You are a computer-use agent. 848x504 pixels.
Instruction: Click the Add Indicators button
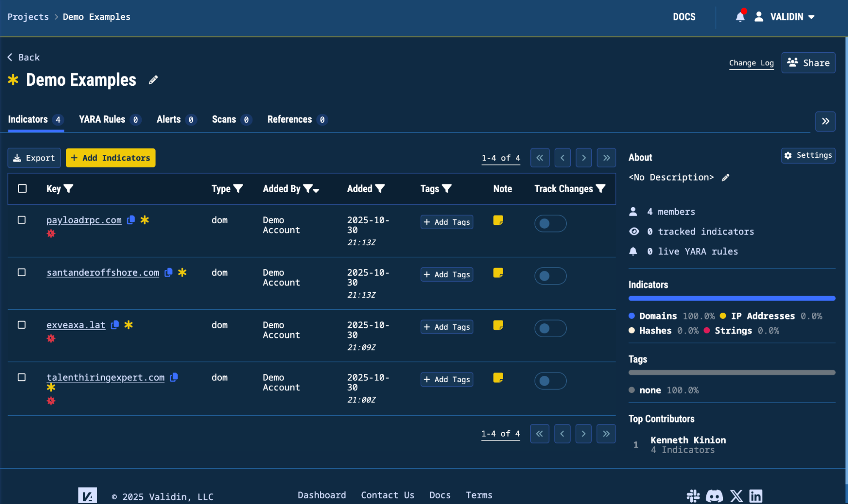(110, 157)
